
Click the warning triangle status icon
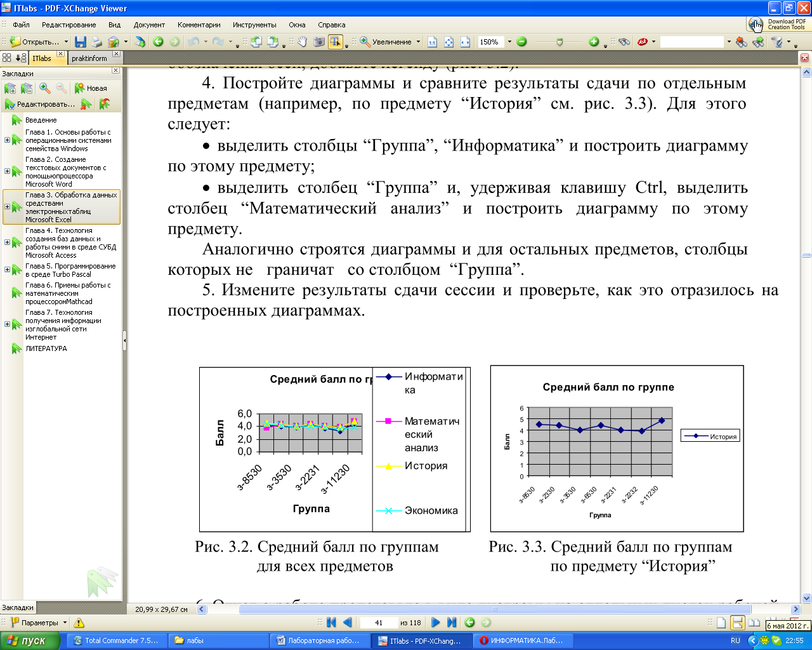click(x=79, y=623)
